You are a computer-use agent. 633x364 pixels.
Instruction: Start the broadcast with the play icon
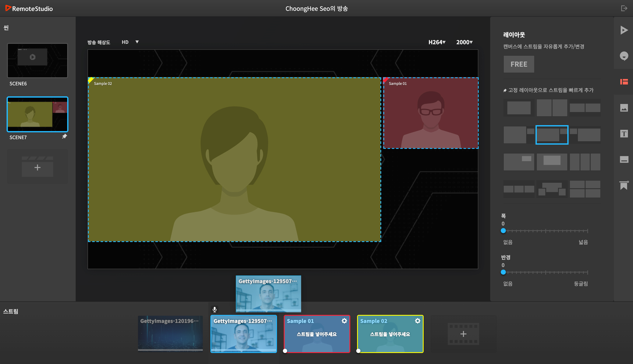click(624, 30)
